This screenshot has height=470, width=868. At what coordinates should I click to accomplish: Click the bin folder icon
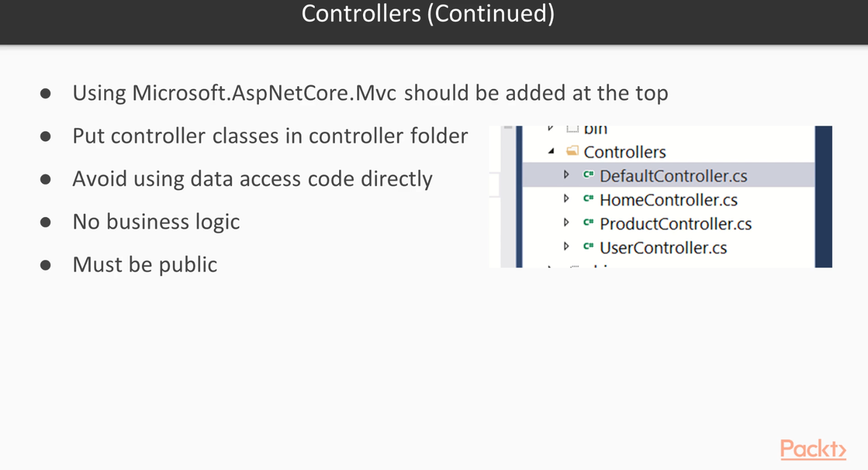coord(571,130)
